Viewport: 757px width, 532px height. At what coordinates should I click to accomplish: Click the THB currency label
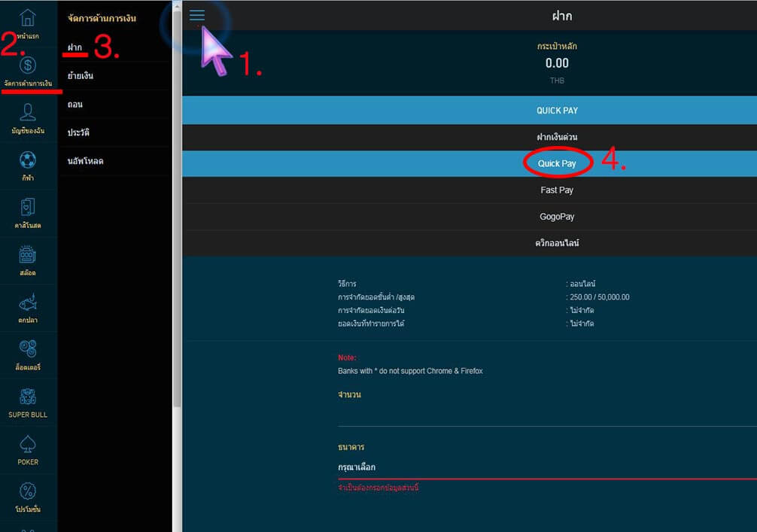point(557,81)
